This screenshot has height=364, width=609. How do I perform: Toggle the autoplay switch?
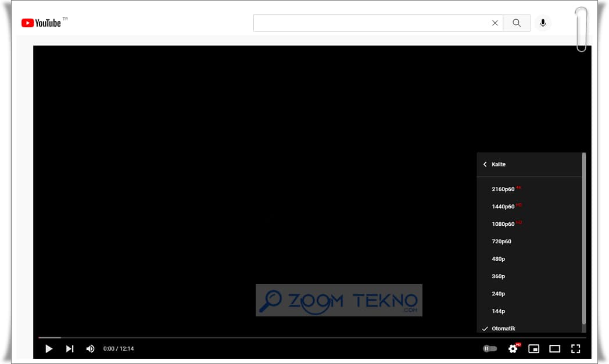point(490,349)
